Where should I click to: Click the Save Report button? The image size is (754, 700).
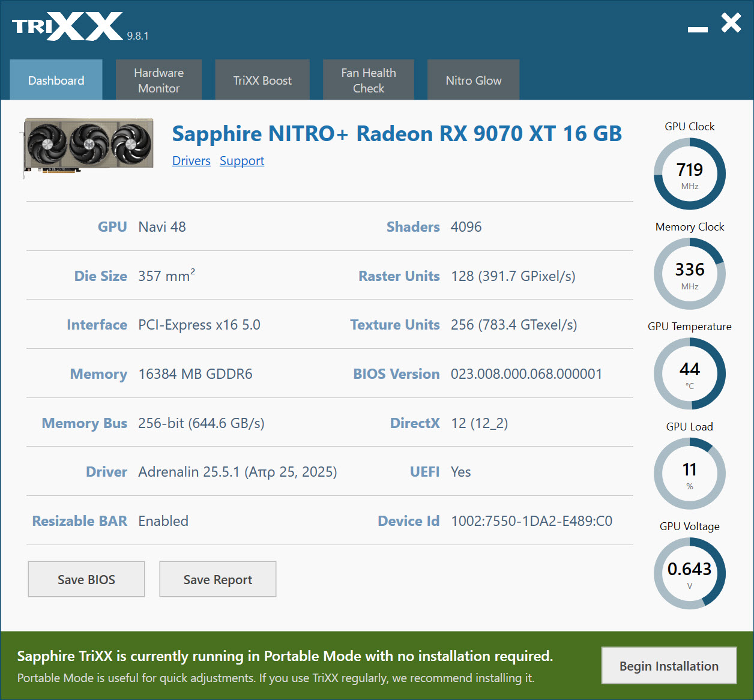[218, 579]
